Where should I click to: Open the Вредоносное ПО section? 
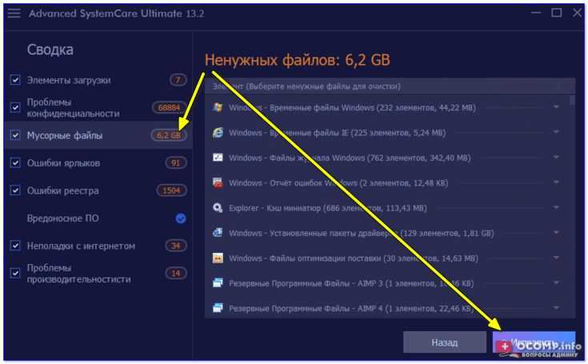pos(63,218)
